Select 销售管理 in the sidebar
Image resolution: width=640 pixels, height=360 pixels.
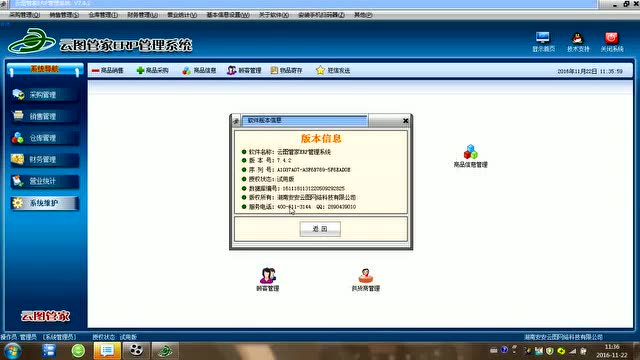(44, 116)
